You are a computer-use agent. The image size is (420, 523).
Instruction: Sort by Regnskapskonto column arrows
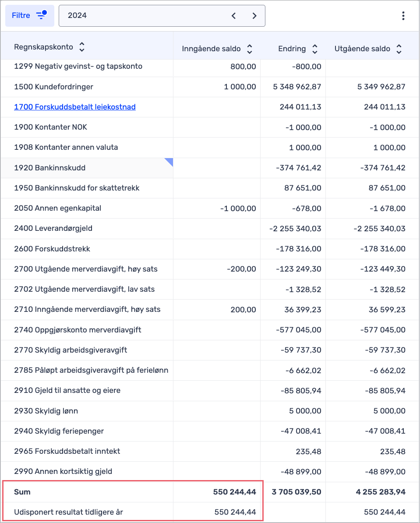[81, 47]
